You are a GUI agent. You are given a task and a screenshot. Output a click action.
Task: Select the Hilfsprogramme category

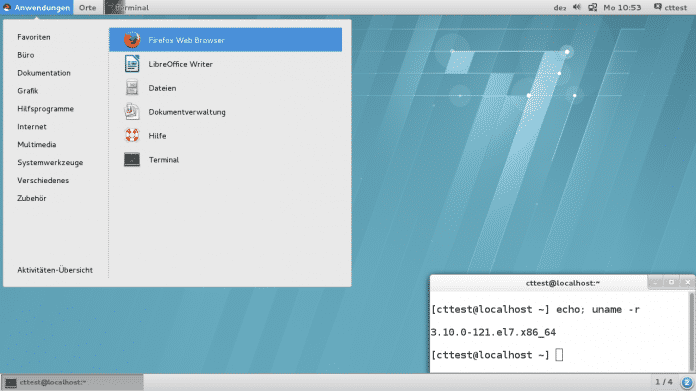tap(46, 109)
